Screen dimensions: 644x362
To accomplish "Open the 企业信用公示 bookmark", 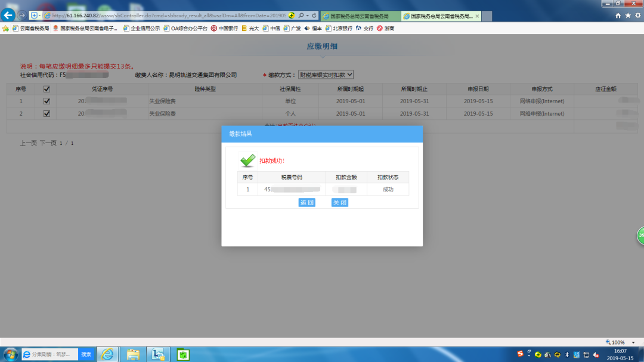I will pyautogui.click(x=141, y=29).
